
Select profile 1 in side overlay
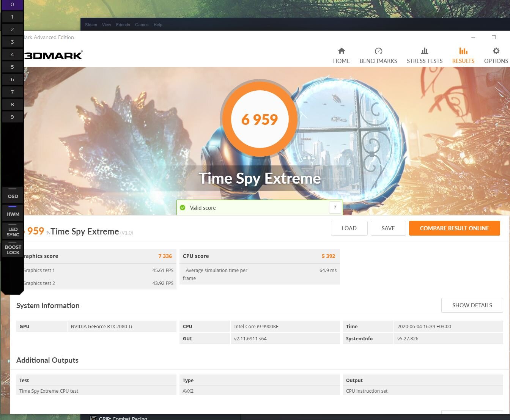12,17
